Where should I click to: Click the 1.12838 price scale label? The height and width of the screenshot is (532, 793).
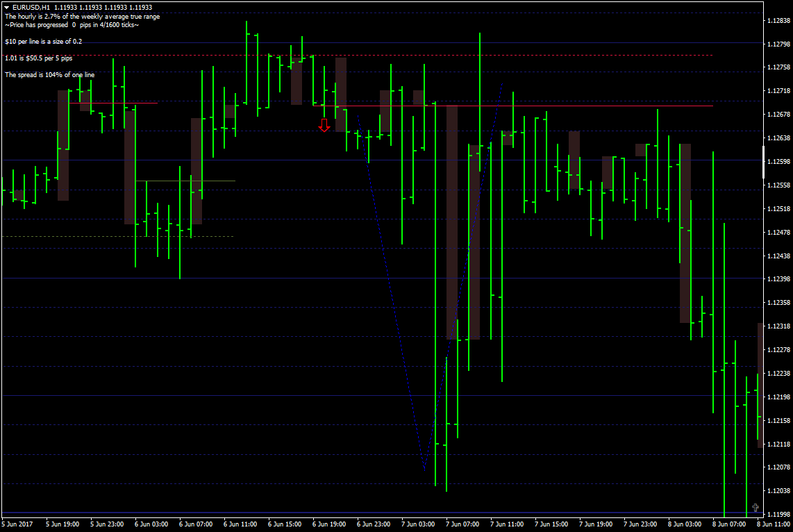778,21
